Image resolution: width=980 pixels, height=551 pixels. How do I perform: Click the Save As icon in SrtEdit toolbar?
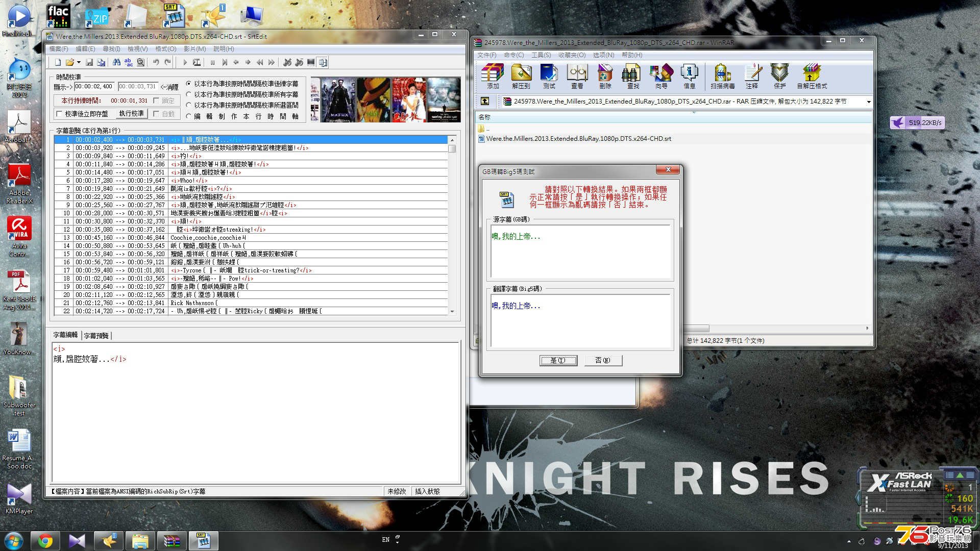[101, 62]
